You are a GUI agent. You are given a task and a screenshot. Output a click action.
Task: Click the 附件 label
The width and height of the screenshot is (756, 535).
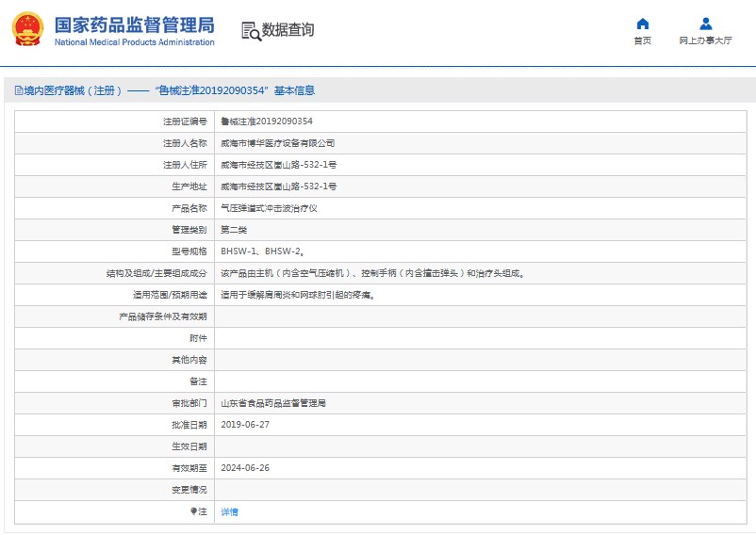coord(198,338)
